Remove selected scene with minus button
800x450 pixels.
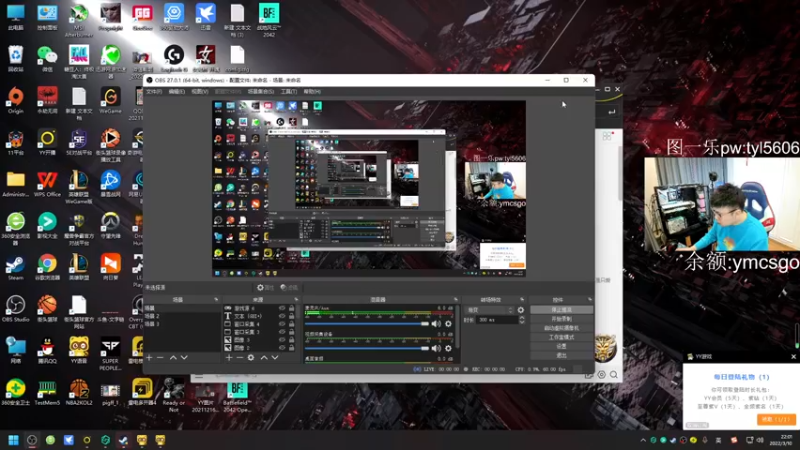(160, 358)
